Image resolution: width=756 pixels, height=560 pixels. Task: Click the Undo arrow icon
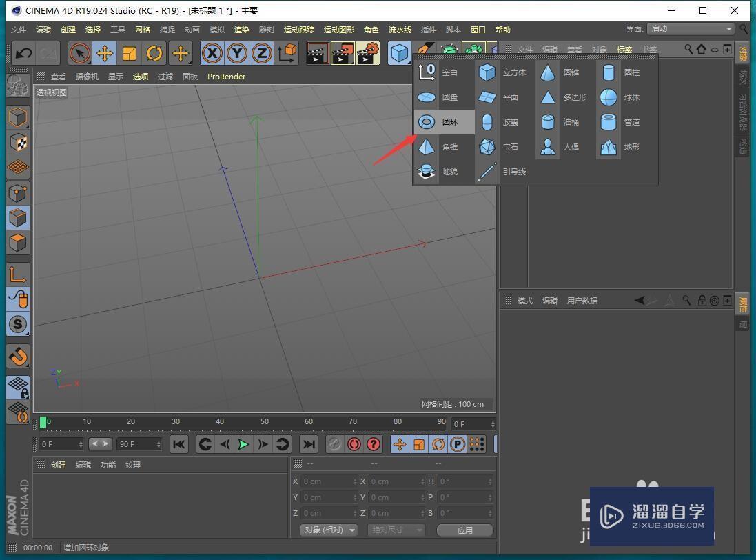(x=23, y=52)
